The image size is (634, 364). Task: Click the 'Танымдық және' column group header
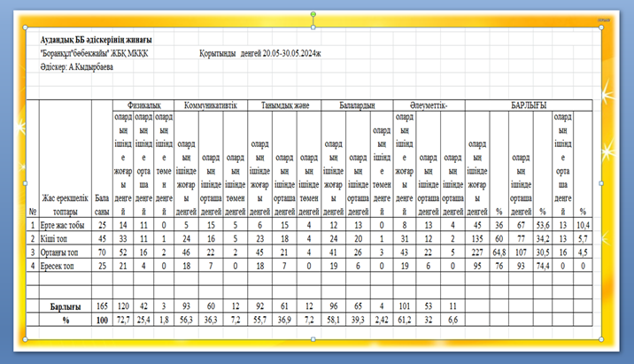point(284,105)
